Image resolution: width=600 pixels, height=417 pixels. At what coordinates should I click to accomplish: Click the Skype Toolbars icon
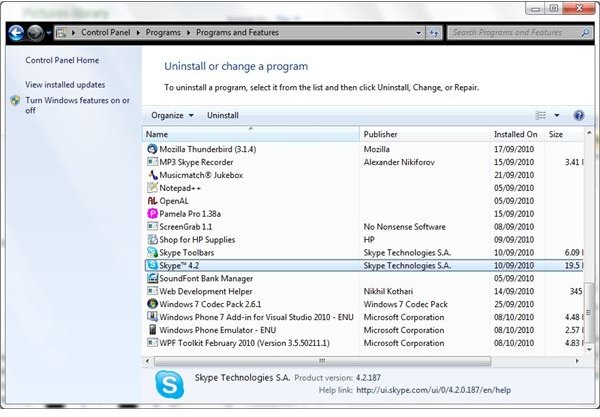(152, 252)
